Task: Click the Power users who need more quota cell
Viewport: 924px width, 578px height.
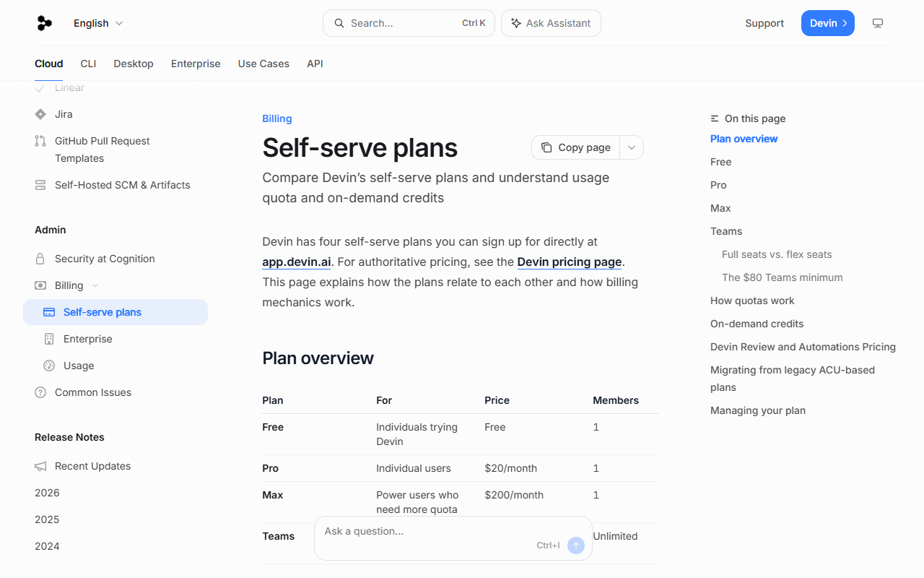Action: 417,502
